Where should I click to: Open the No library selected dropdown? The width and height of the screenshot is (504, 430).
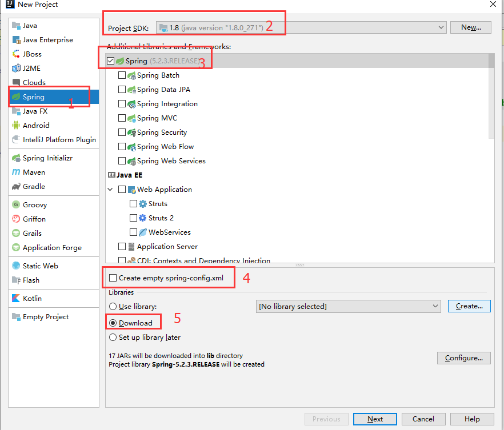coord(348,306)
